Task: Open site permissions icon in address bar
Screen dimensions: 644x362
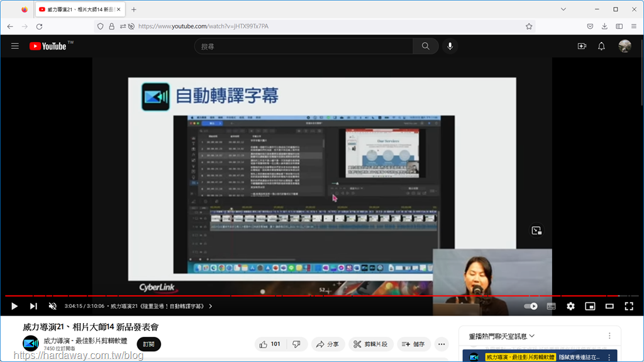Action: click(123, 26)
